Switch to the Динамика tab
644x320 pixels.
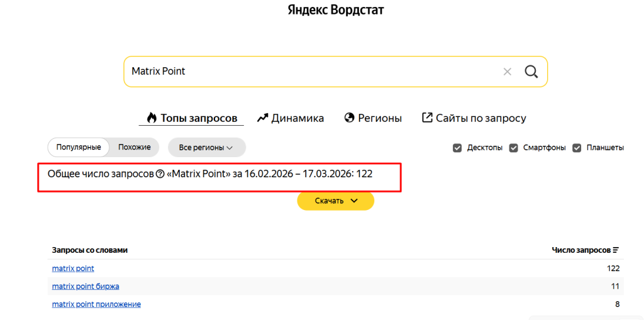pos(291,118)
